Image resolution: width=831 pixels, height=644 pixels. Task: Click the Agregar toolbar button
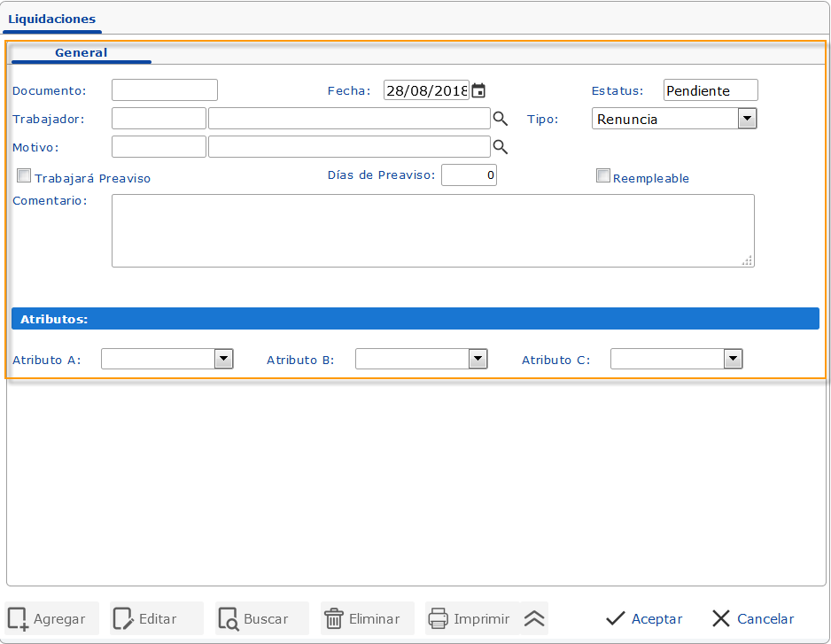[51, 618]
